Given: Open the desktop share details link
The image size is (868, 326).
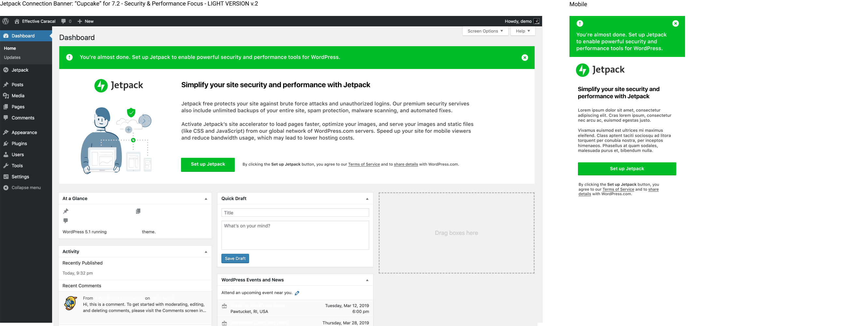Looking at the screenshot, I should [406, 164].
